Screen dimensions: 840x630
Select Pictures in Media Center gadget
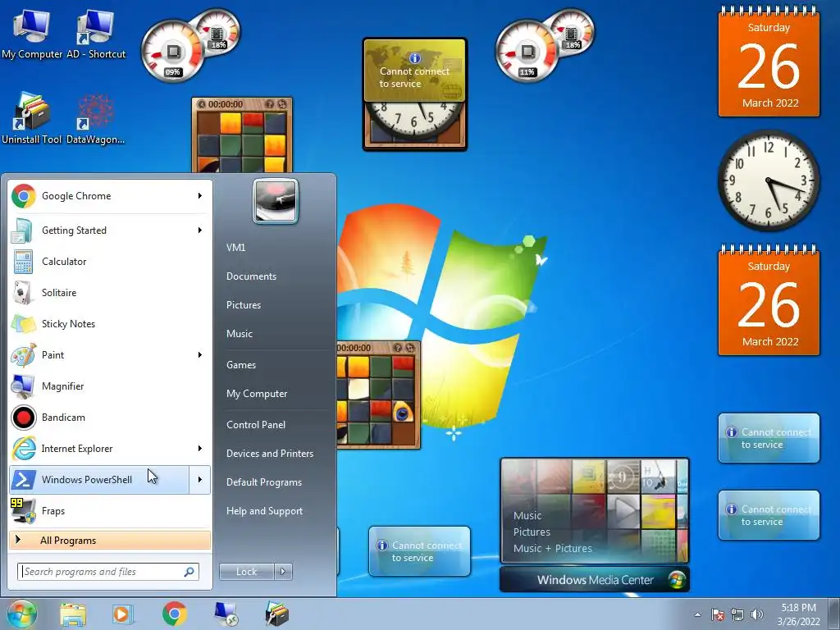[x=532, y=532]
